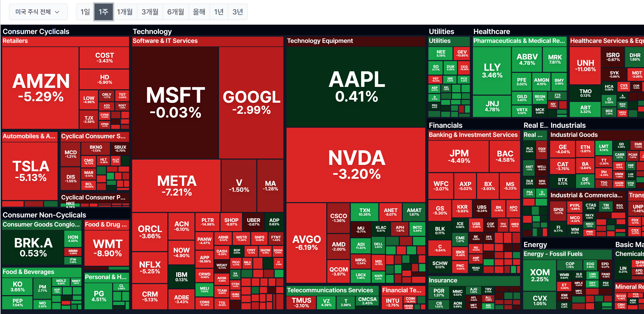
Task: Switch to the 1개월 period tab
Action: click(x=124, y=12)
